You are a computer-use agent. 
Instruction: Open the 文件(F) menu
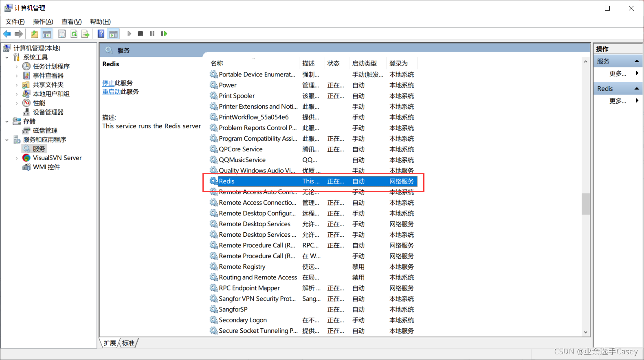(15, 22)
